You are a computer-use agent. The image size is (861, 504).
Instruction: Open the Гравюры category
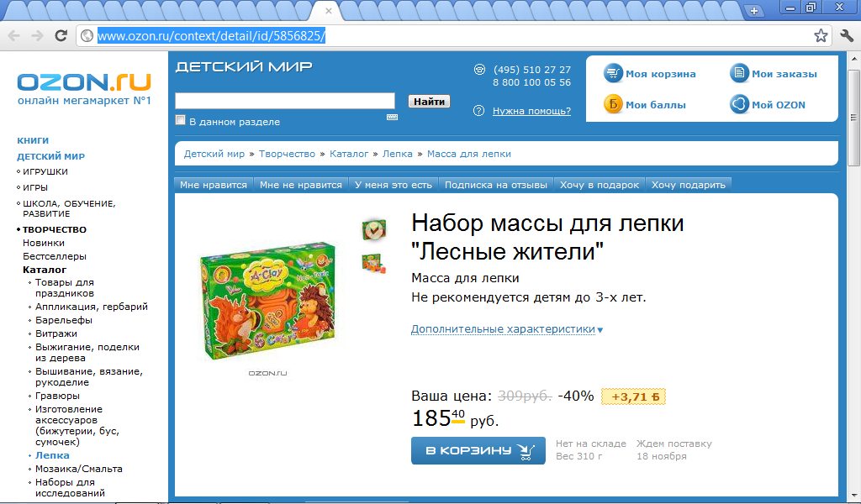pos(58,396)
